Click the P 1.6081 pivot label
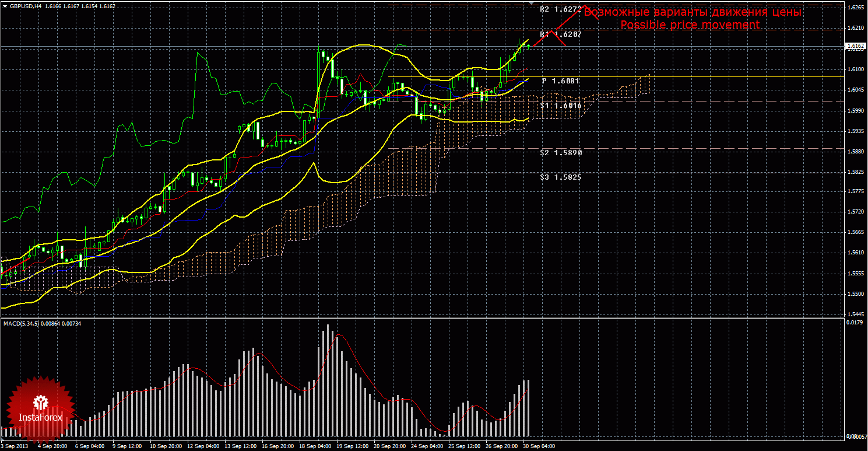The width and height of the screenshot is (868, 451). (x=561, y=81)
